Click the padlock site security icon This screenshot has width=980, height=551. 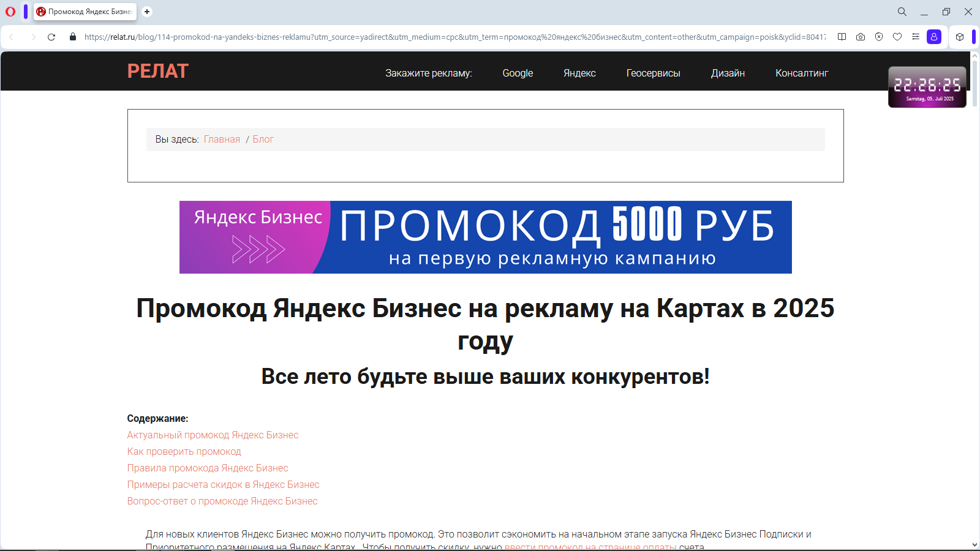(x=73, y=37)
